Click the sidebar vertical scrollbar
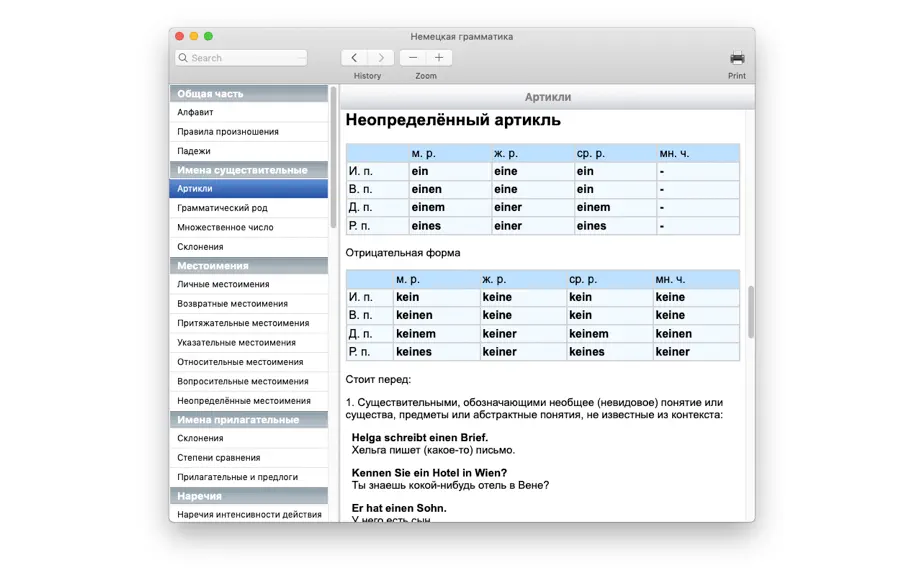The height and width of the screenshot is (576, 922). click(333, 158)
